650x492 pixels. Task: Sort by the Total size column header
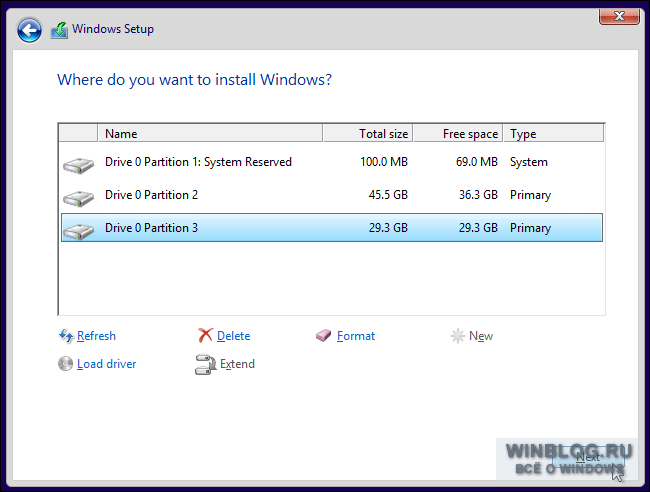[368, 133]
